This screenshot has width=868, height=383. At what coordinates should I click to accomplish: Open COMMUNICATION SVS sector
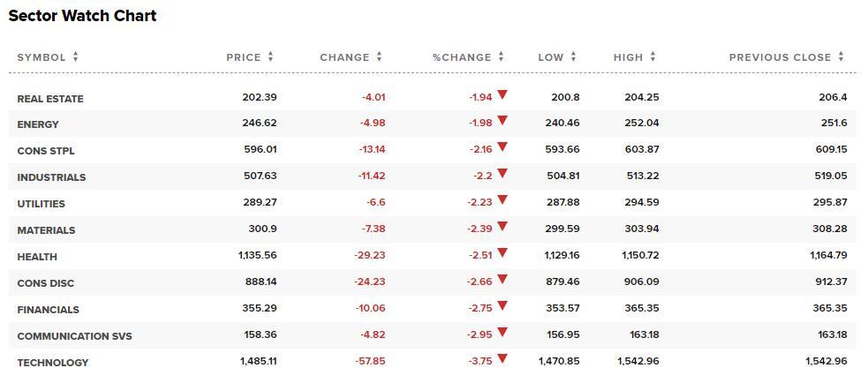[x=75, y=336]
